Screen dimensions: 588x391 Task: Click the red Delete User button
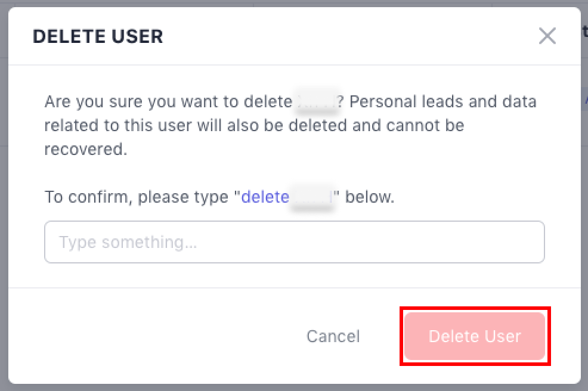click(x=475, y=336)
